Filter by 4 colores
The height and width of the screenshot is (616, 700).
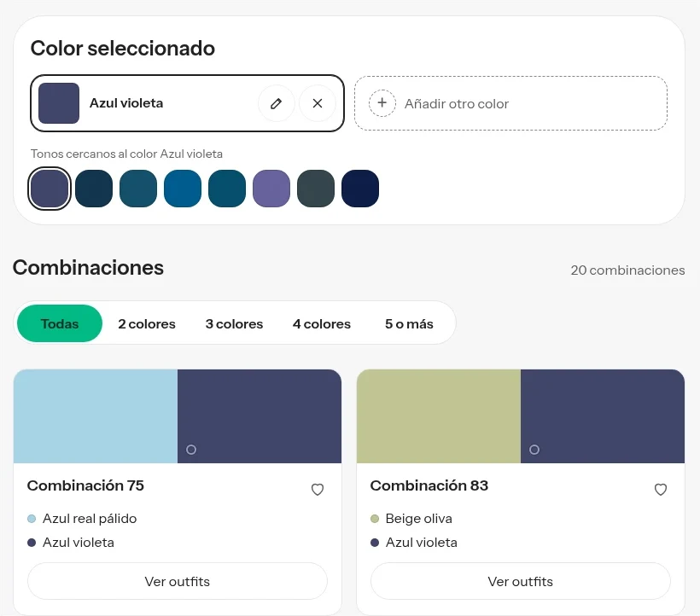coord(322,323)
